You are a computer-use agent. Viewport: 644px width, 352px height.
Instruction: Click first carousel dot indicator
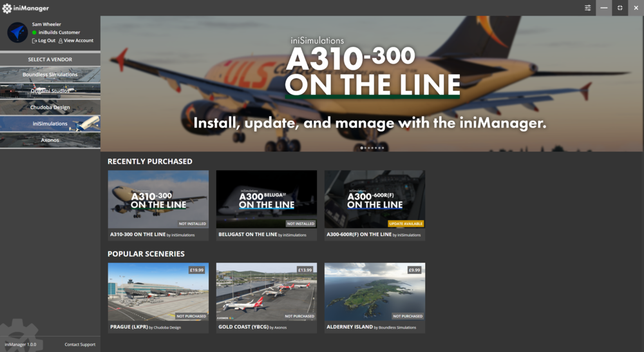361,148
